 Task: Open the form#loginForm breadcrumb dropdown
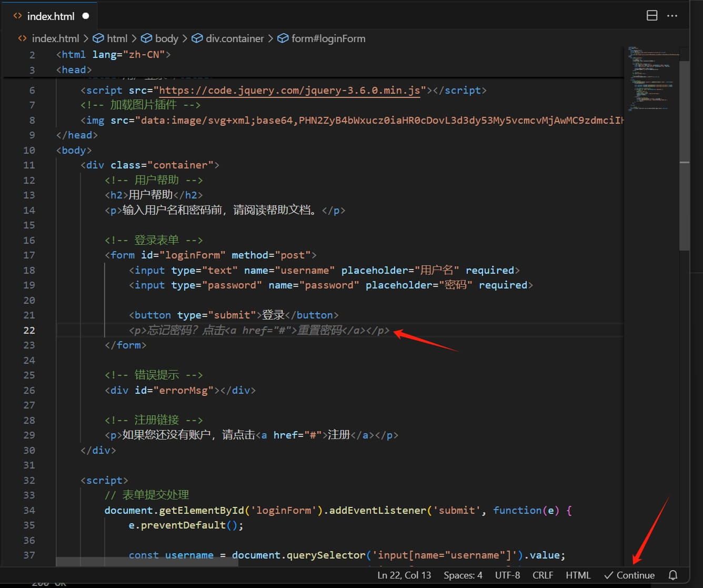tap(328, 38)
